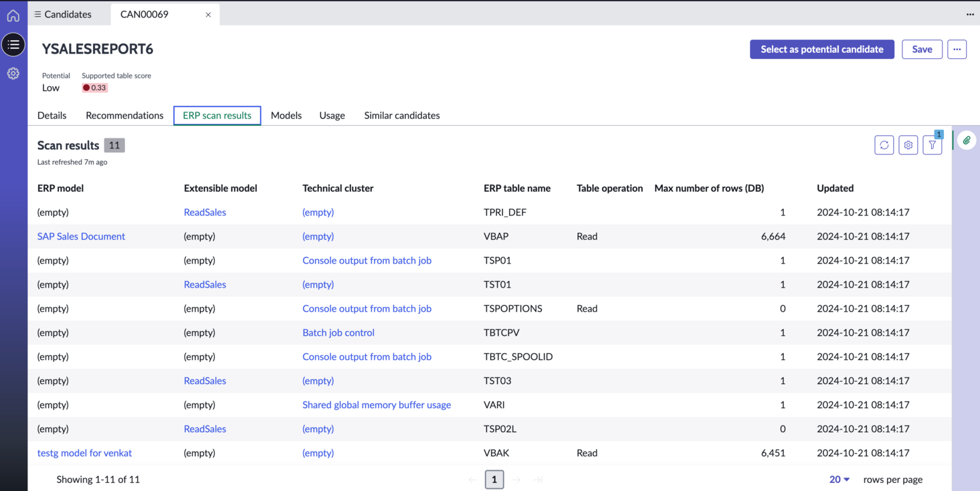Open Shared global memory buffer usage link
980x491 pixels.
click(x=377, y=405)
